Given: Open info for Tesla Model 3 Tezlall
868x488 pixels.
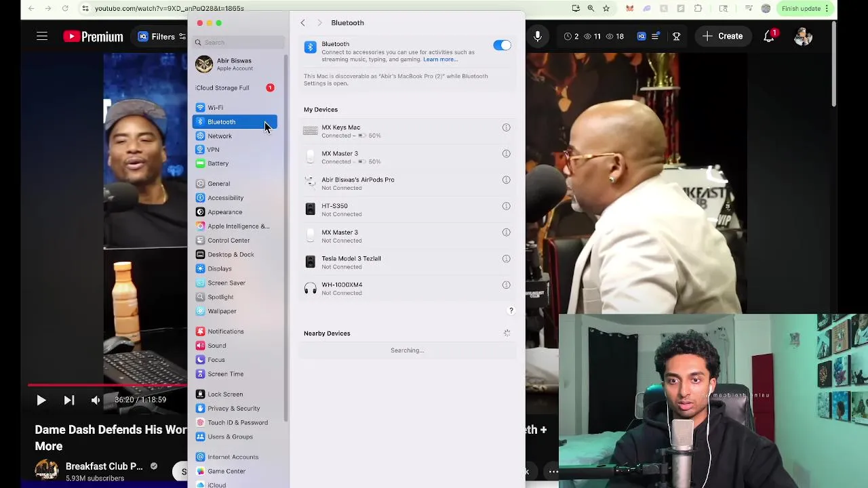Looking at the screenshot, I should (x=506, y=258).
